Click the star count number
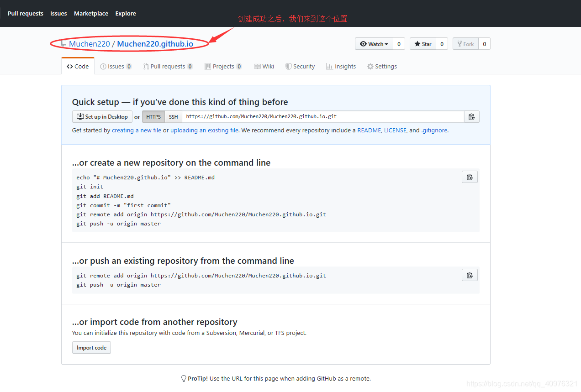581x392 pixels. pos(442,44)
